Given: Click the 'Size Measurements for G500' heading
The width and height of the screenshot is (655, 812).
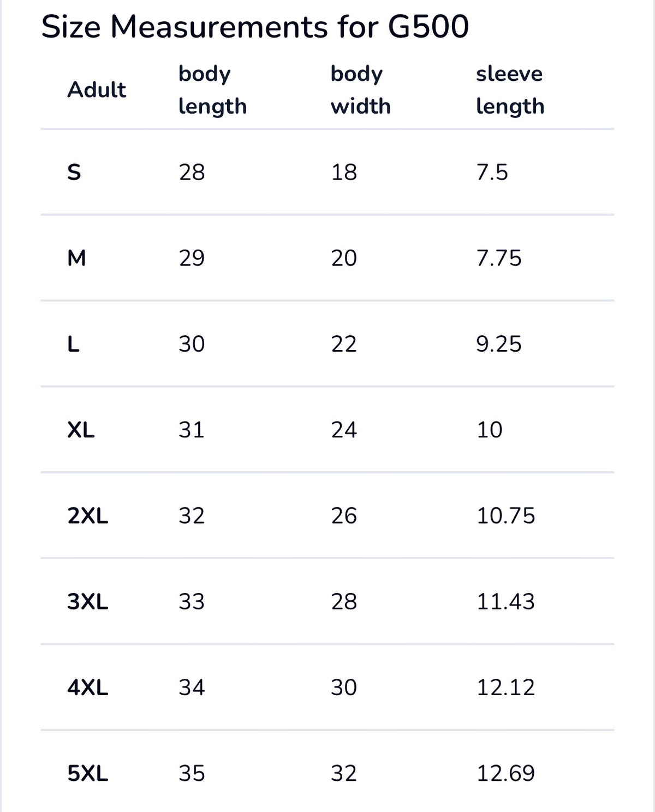Looking at the screenshot, I should coord(255,27).
